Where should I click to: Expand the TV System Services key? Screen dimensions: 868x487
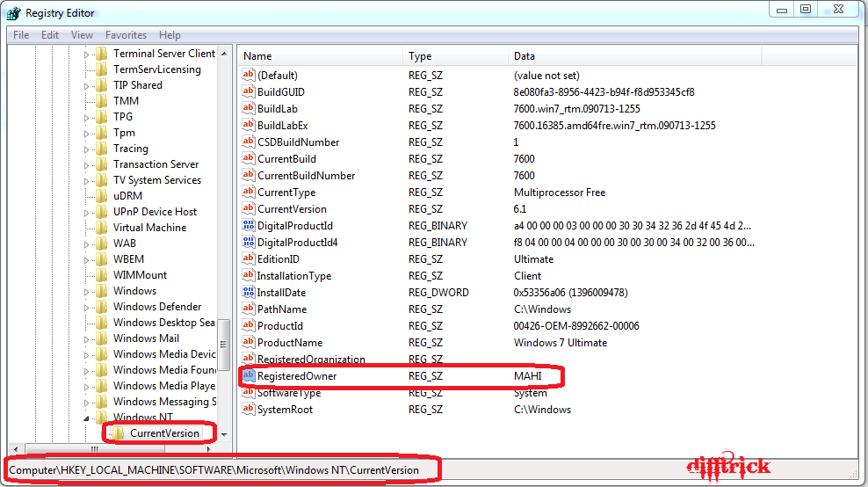[86, 180]
